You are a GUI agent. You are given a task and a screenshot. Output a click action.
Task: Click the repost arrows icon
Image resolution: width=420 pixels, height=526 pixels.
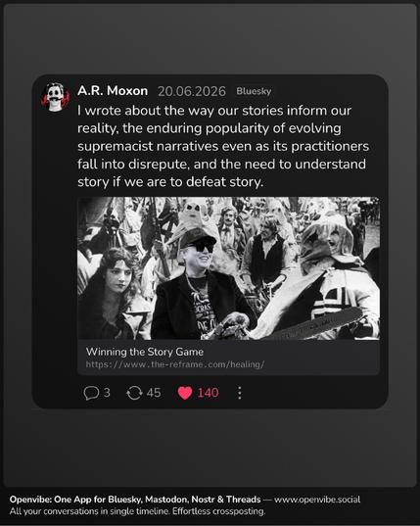[x=134, y=393]
